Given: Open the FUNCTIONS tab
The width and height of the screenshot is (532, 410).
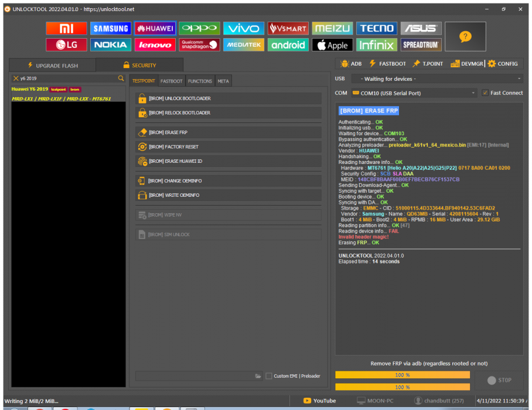Looking at the screenshot, I should click(x=200, y=81).
